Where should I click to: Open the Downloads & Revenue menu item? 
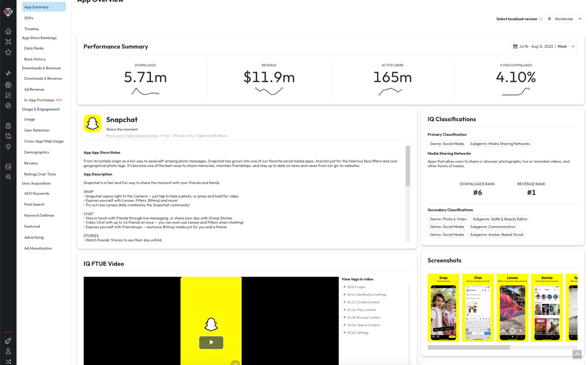click(x=43, y=79)
